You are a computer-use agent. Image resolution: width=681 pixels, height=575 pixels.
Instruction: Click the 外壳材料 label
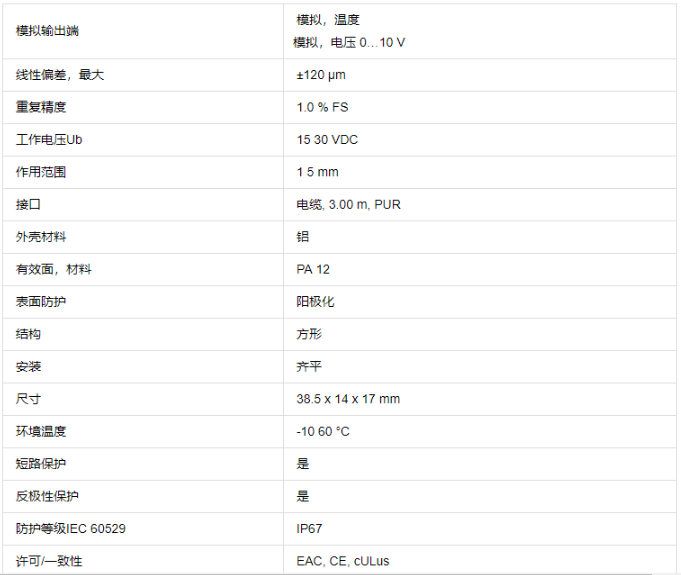(x=41, y=237)
